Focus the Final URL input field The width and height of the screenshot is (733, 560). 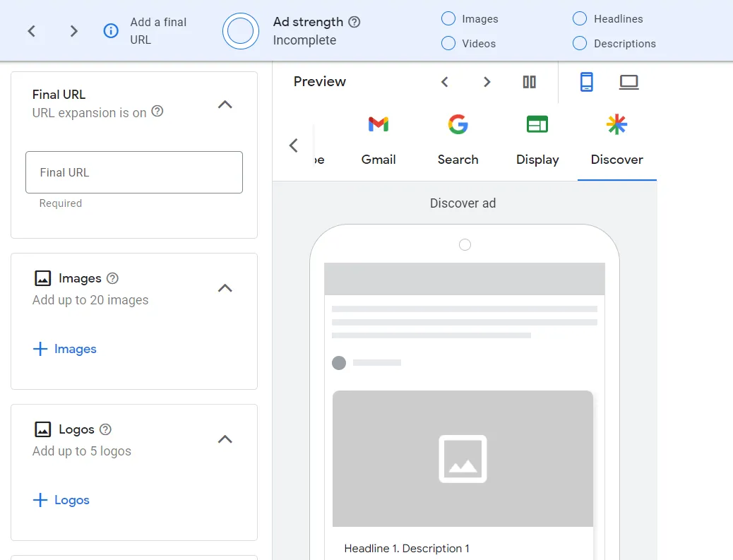coord(134,172)
